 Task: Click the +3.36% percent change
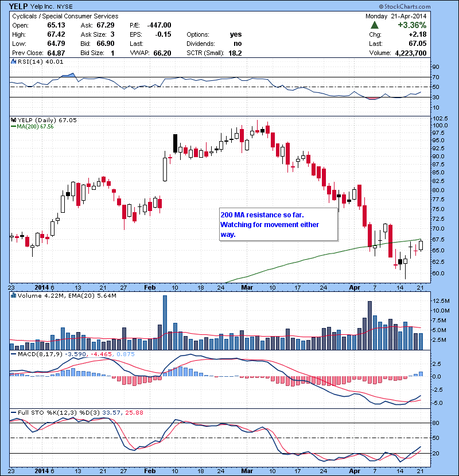tap(412, 25)
